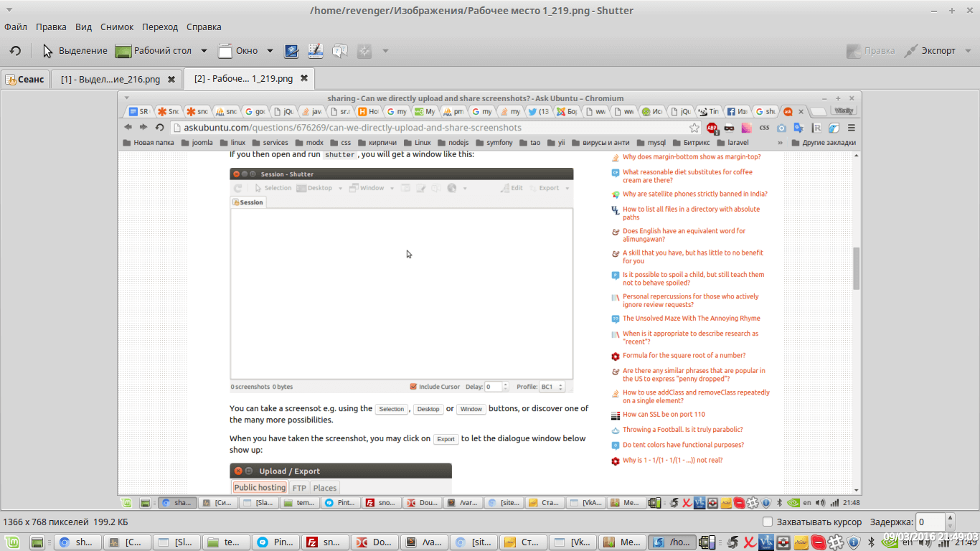980x551 pixels.
Task: Open the Снимок menu
Action: tap(117, 27)
